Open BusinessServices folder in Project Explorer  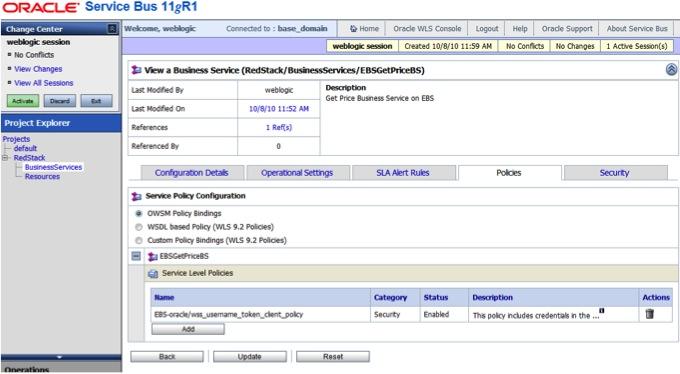[53, 167]
